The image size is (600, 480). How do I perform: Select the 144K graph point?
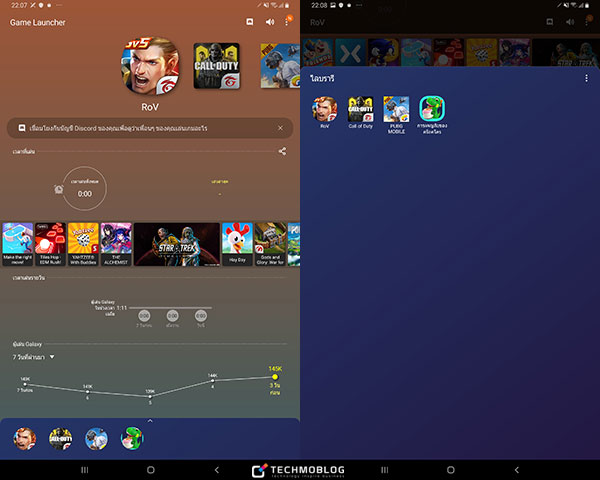tap(213, 380)
